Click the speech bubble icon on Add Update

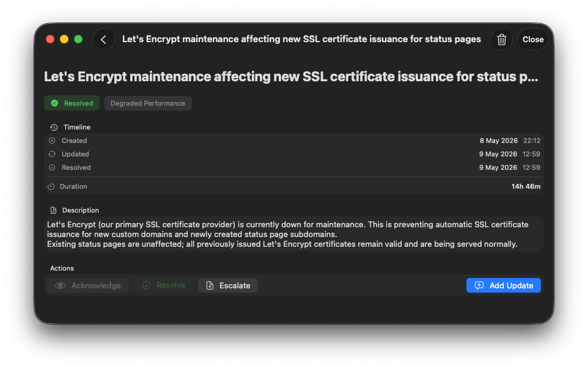point(479,286)
